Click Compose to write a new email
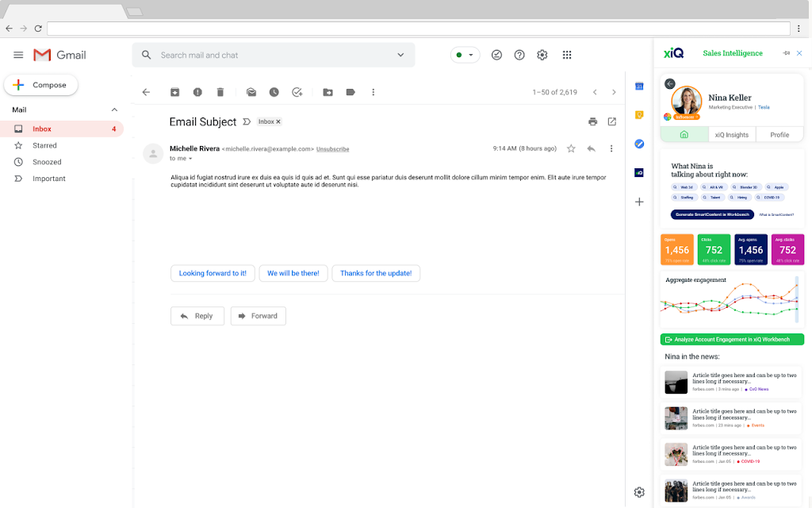 pos(41,85)
